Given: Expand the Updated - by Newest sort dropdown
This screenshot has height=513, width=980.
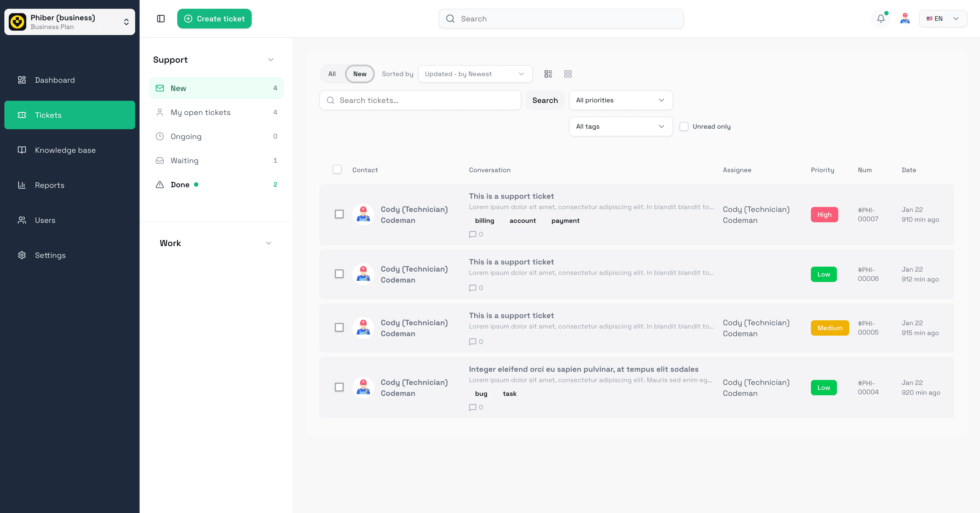Looking at the screenshot, I should coord(475,74).
